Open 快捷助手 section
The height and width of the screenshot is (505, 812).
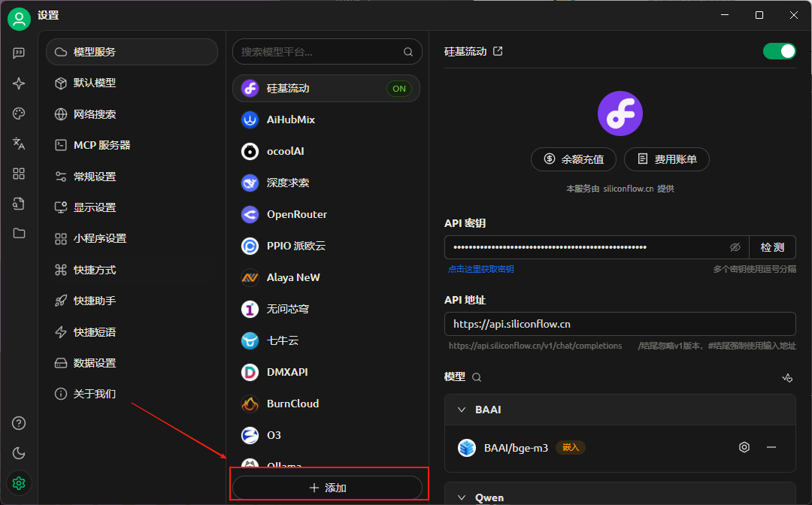point(132,301)
